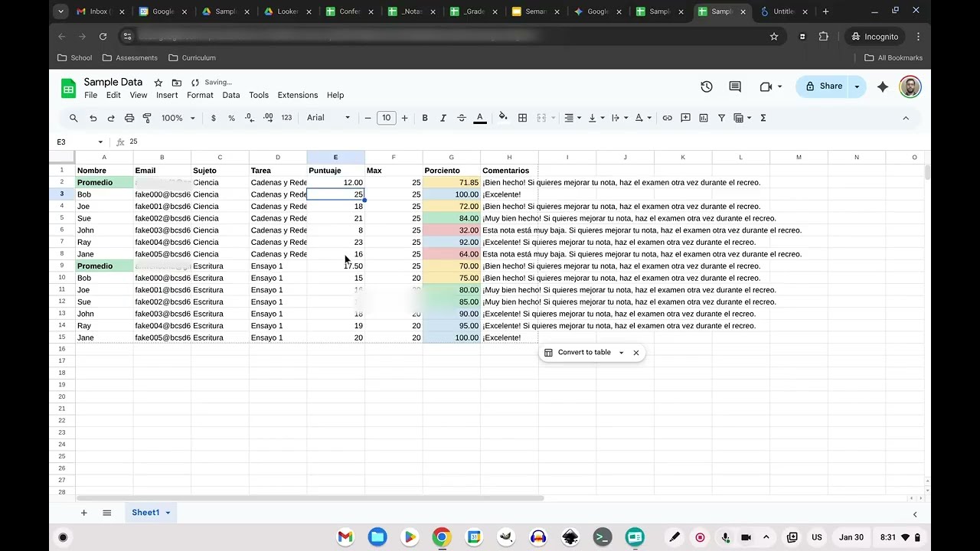The image size is (980, 551).
Task: Redo the last action
Action: [111, 118]
